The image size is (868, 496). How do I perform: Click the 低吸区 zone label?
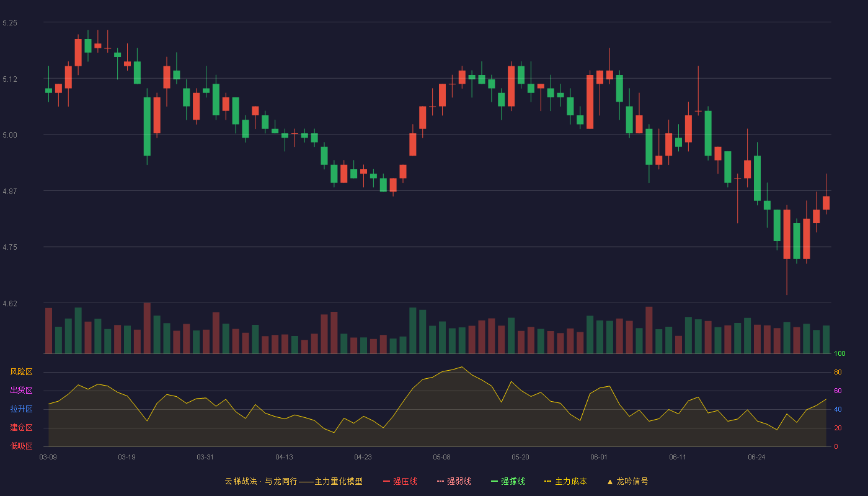[x=21, y=446]
